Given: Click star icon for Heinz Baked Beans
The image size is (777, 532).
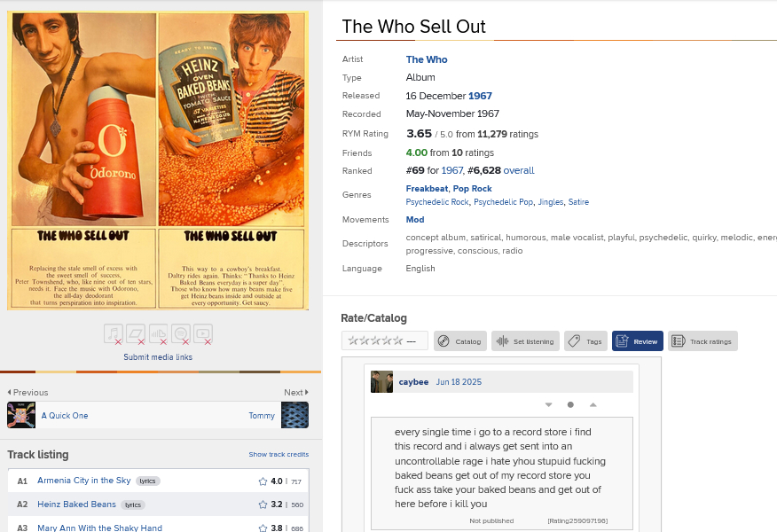Looking at the screenshot, I should (263, 505).
